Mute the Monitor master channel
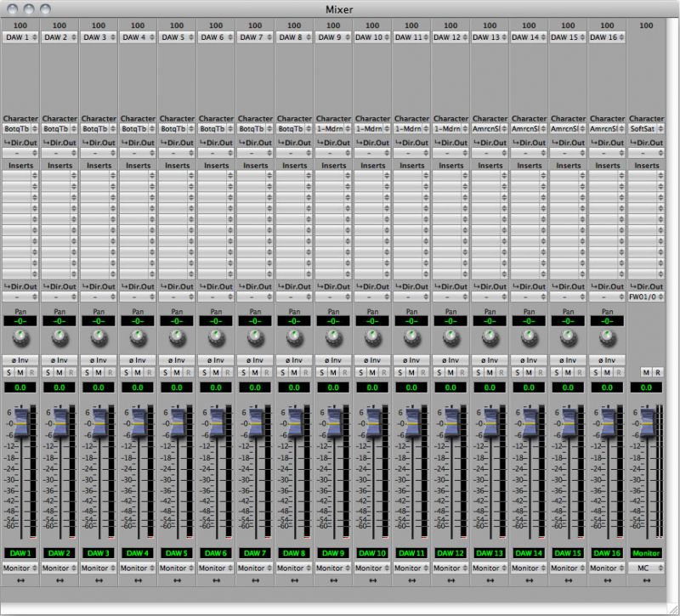Screen dimensions: 680x616 click(x=646, y=372)
